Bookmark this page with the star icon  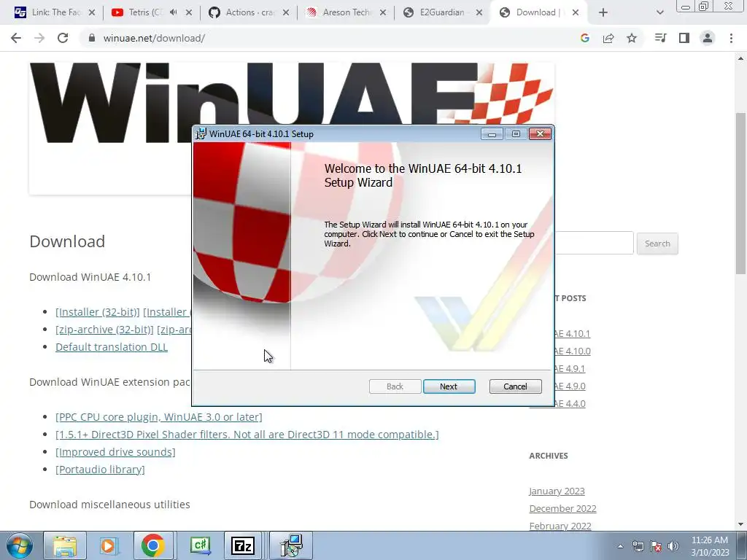point(632,38)
